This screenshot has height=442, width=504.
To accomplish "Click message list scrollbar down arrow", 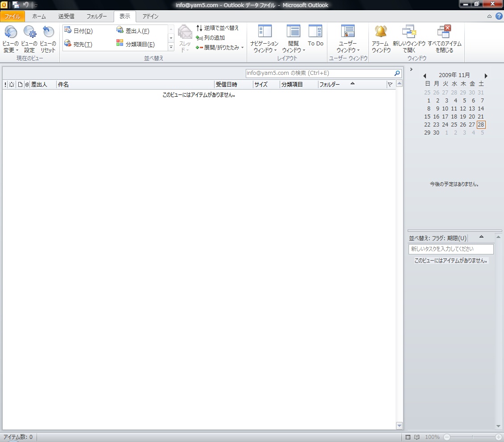I will [399, 426].
